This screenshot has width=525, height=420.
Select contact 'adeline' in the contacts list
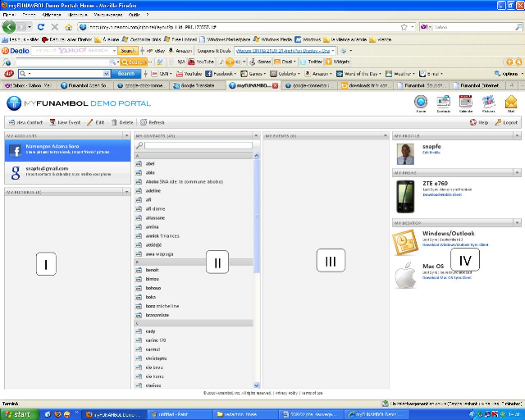click(153, 190)
